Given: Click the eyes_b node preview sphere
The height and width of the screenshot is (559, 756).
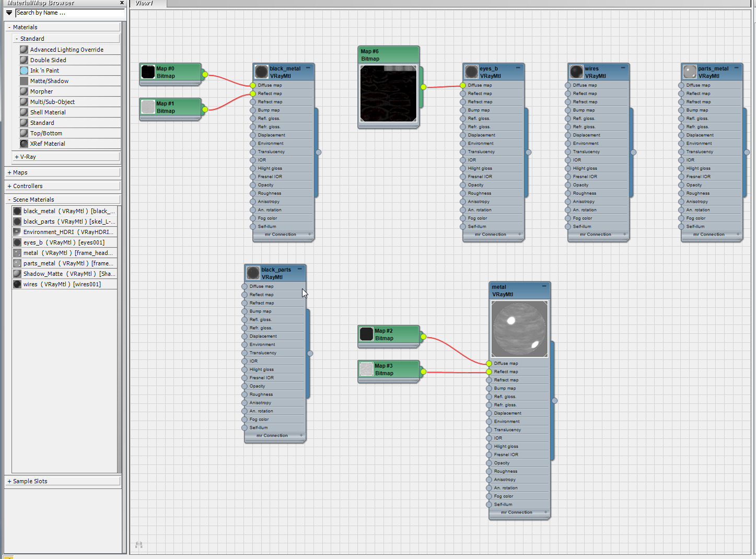Looking at the screenshot, I should (x=471, y=72).
